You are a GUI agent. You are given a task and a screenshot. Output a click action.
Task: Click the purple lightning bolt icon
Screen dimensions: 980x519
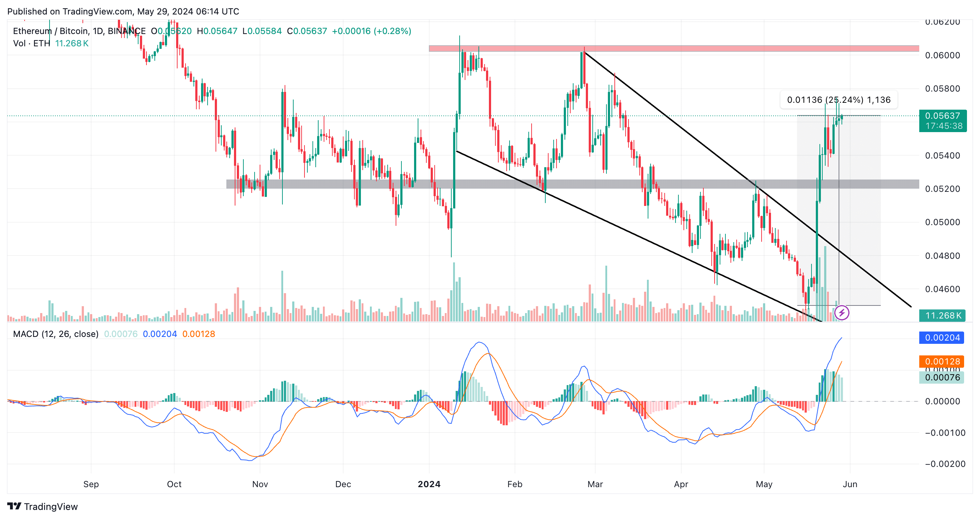[x=841, y=313]
